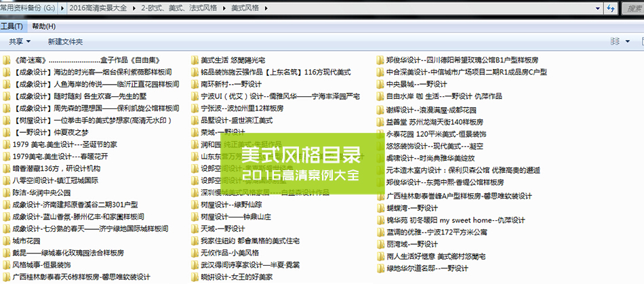Click folder icon of 天域--一野设计

tap(195, 229)
